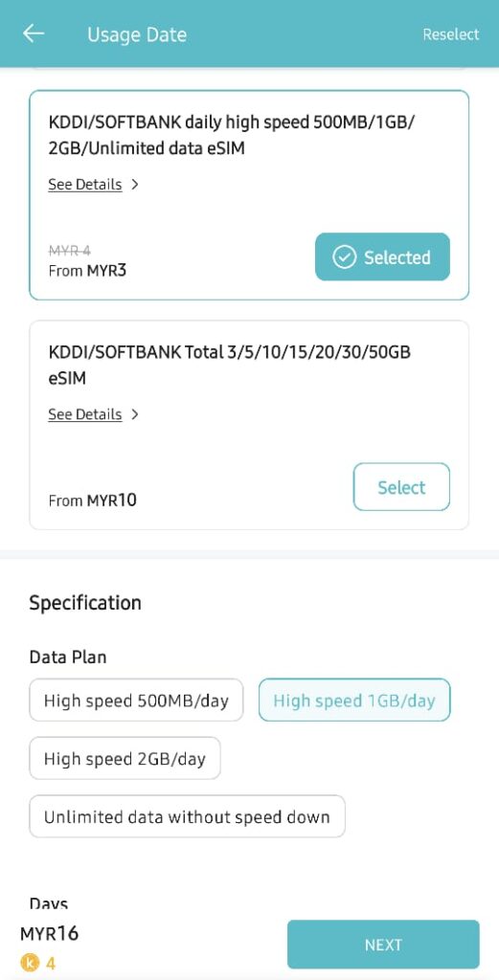Tap the MYR16 total price
Image resolution: width=499 pixels, height=980 pixels.
click(50, 934)
